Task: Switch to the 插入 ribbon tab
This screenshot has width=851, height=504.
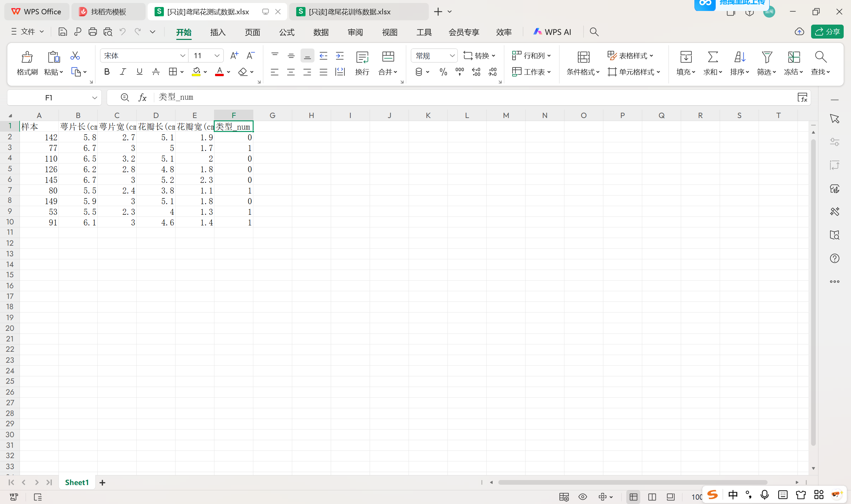Action: pyautogui.click(x=218, y=32)
